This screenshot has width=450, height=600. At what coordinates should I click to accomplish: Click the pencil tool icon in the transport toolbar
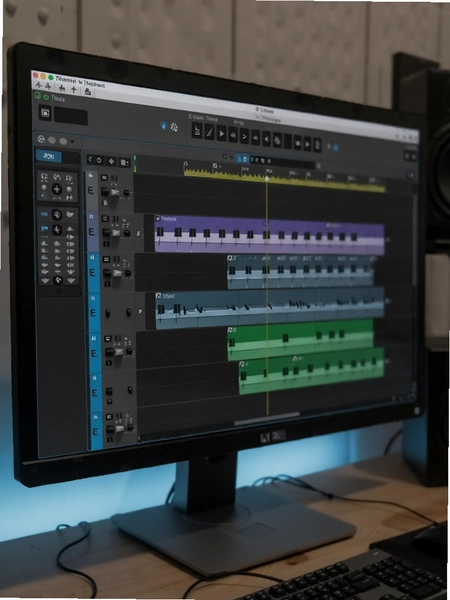tap(209, 132)
